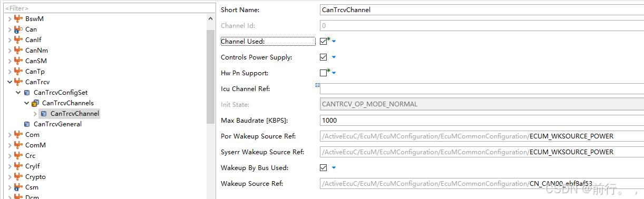Screen dimensions: 644x199
Task: Enable the Hw Pn Support checkbox
Action: [x=324, y=73]
